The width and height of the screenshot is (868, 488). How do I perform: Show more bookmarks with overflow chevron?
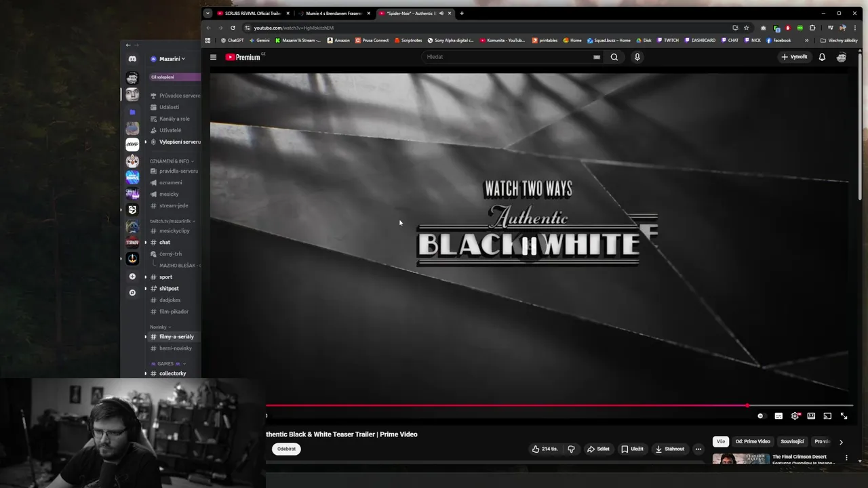806,40
